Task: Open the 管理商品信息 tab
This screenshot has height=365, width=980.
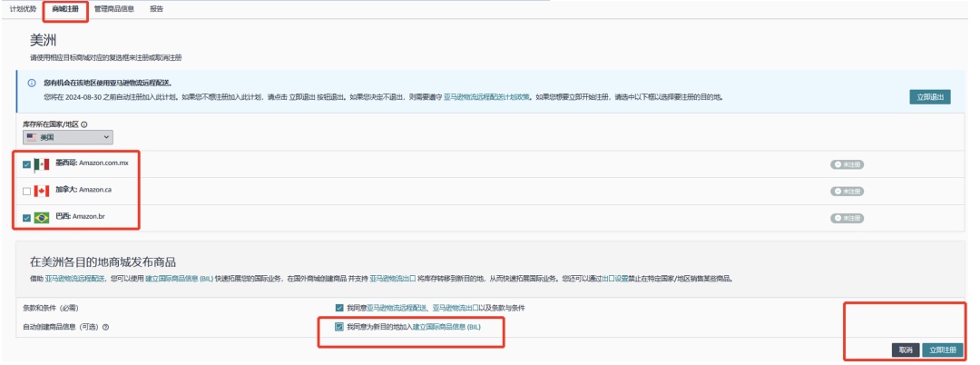Action: click(113, 9)
